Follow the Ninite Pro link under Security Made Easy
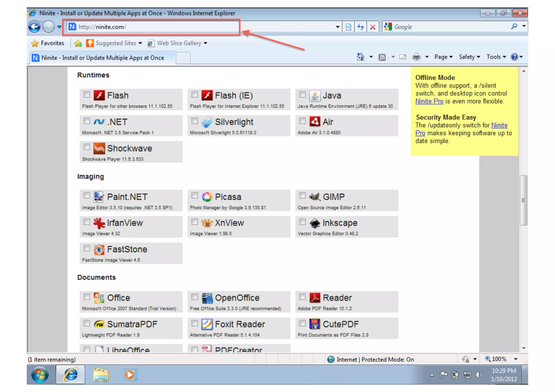 coord(462,129)
